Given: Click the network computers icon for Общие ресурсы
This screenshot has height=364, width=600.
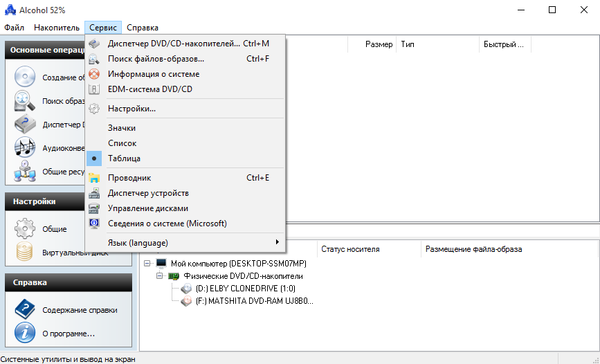Looking at the screenshot, I should coord(25,171).
